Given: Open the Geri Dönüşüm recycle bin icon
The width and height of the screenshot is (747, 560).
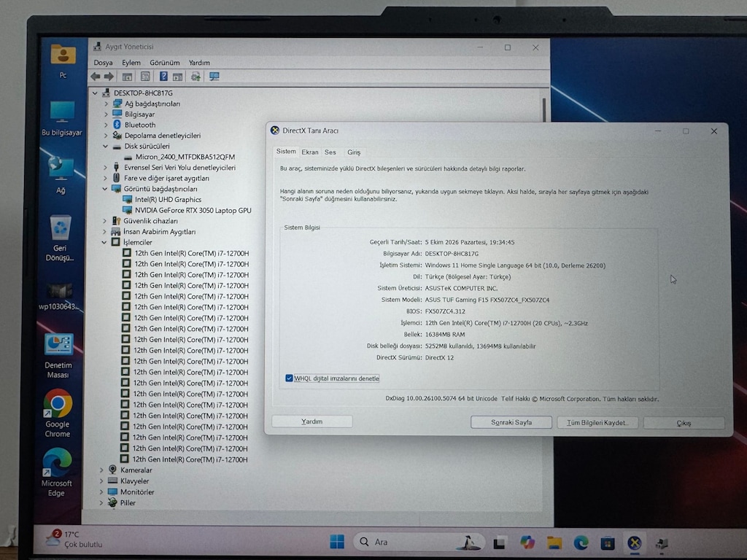Looking at the screenshot, I should pyautogui.click(x=60, y=238).
